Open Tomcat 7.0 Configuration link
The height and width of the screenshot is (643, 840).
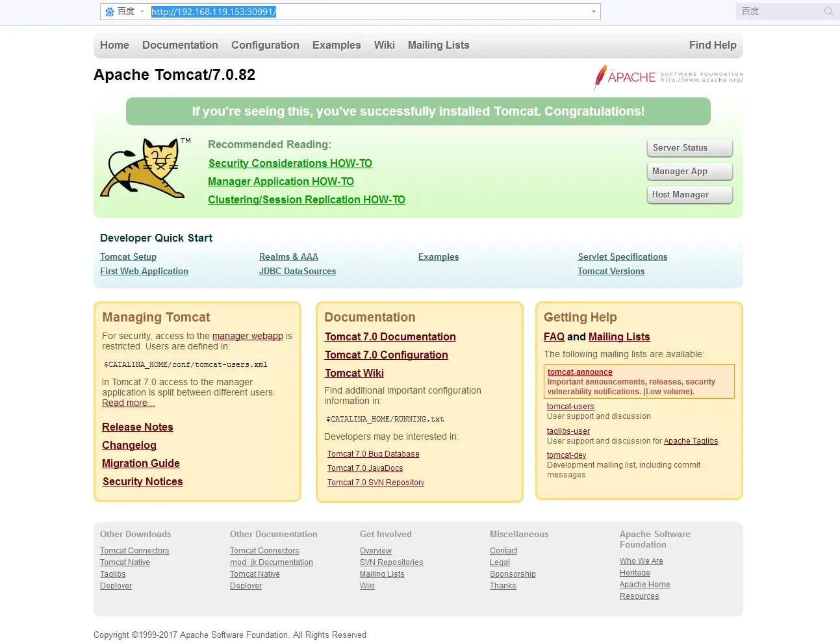(387, 355)
